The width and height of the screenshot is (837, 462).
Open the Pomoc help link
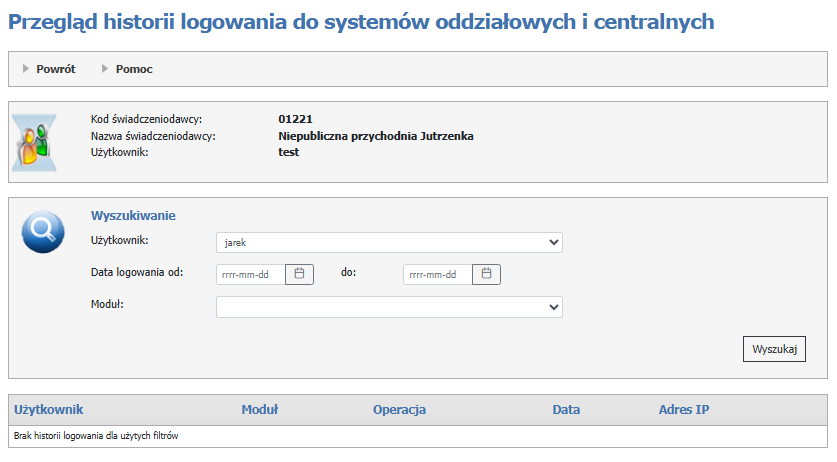[x=134, y=69]
